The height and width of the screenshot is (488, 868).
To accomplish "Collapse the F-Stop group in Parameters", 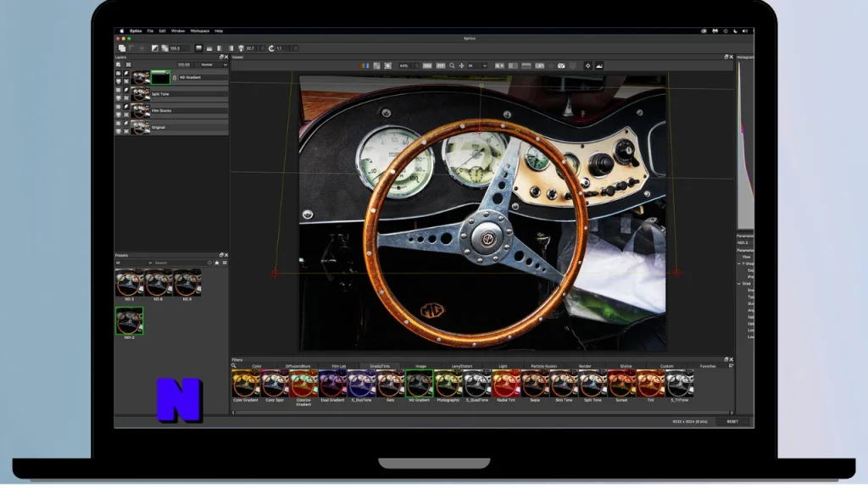I will (739, 264).
